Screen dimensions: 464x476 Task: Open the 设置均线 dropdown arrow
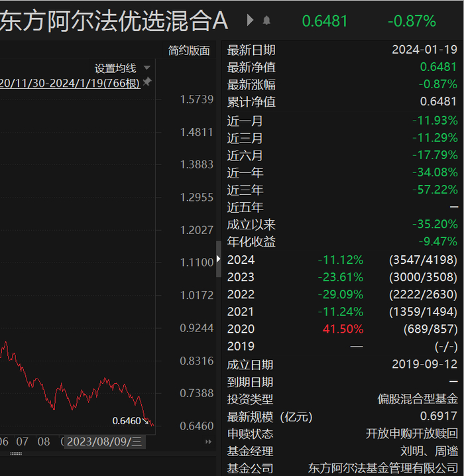coord(147,68)
